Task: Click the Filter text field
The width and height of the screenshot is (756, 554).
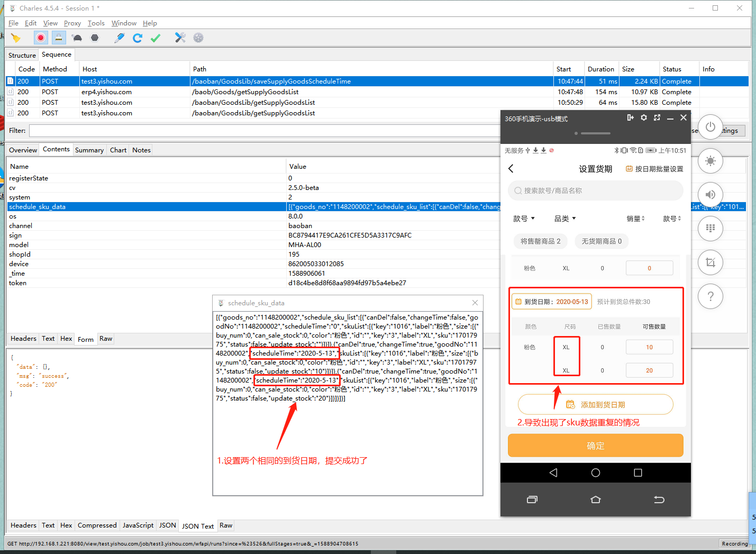Action: click(265, 131)
